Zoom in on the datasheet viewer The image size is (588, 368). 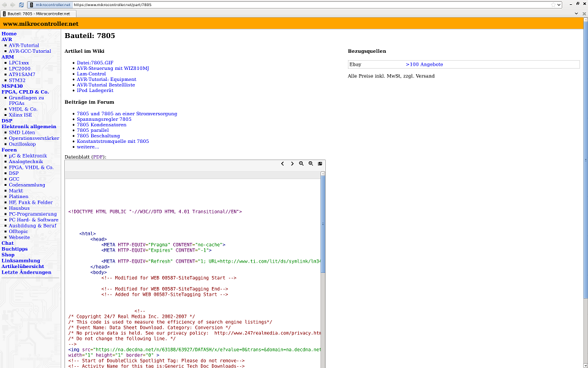(x=311, y=164)
